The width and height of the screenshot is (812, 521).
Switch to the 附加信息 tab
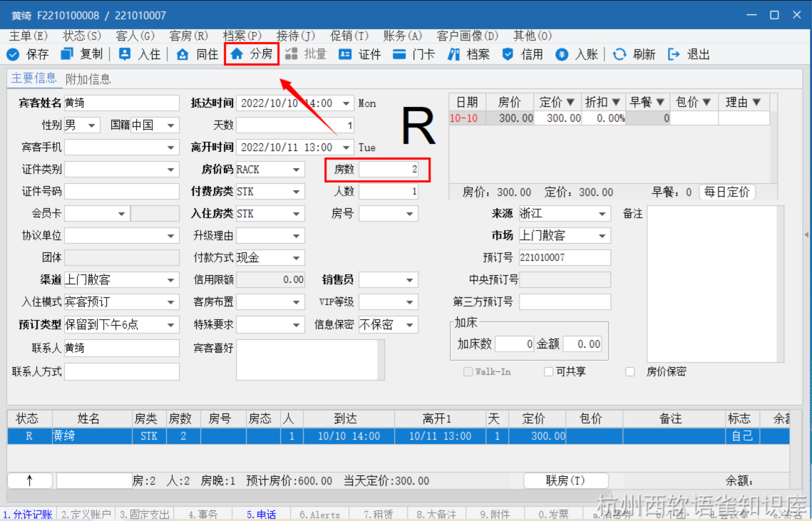tap(88, 79)
